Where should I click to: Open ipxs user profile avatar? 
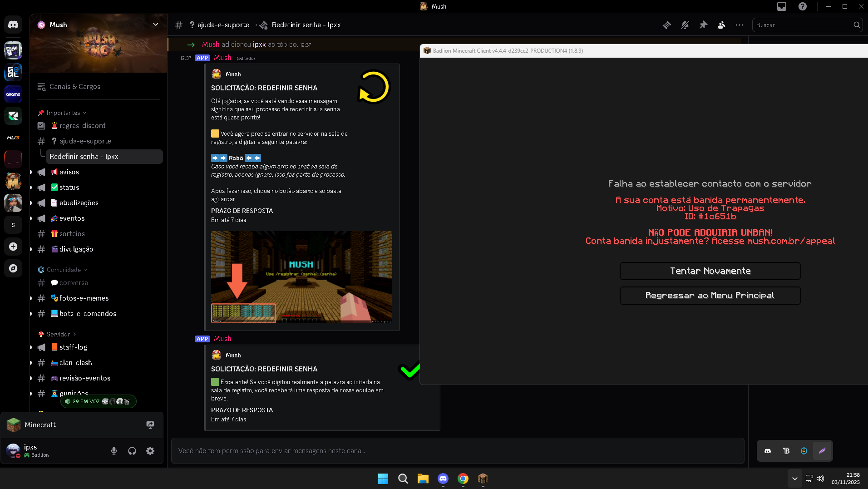point(13,451)
